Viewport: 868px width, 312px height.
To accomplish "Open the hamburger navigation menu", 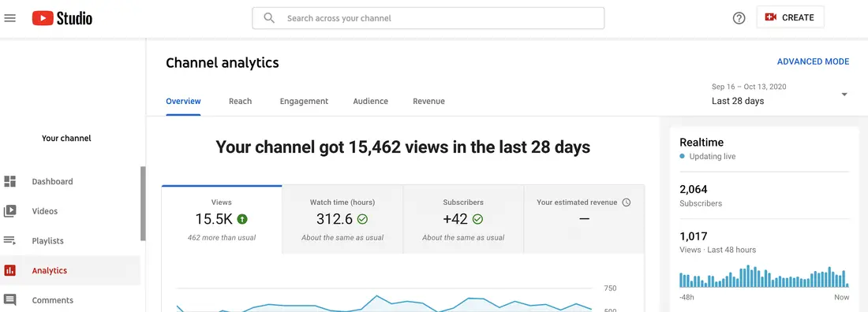I will [10, 17].
